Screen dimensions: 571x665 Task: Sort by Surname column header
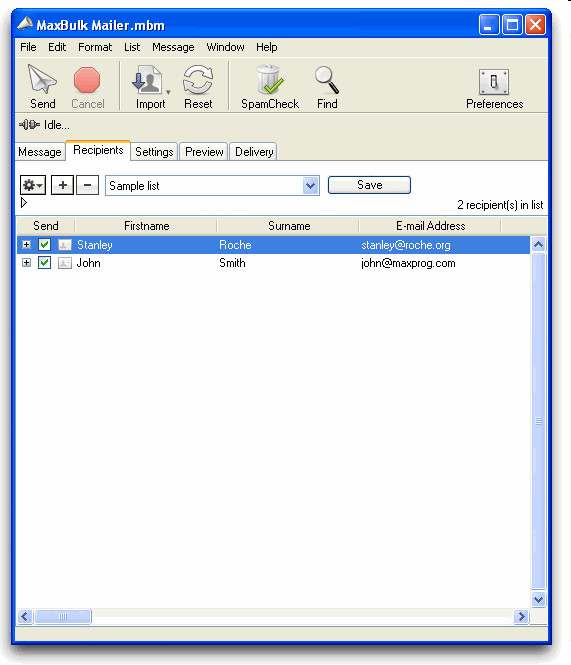click(289, 226)
